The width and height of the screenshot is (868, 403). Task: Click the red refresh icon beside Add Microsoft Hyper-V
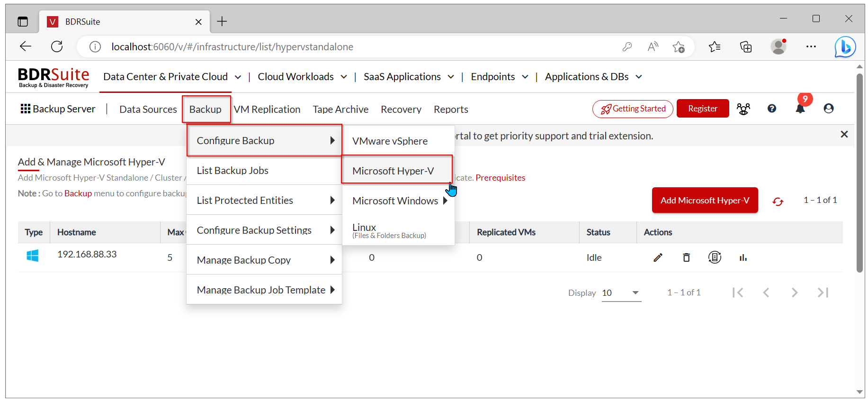pyautogui.click(x=778, y=201)
